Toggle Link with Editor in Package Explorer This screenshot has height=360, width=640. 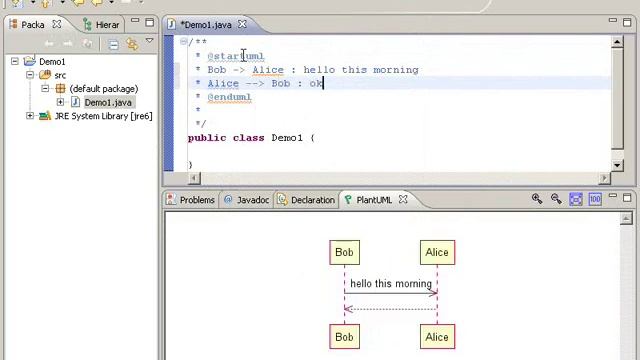(x=132, y=44)
